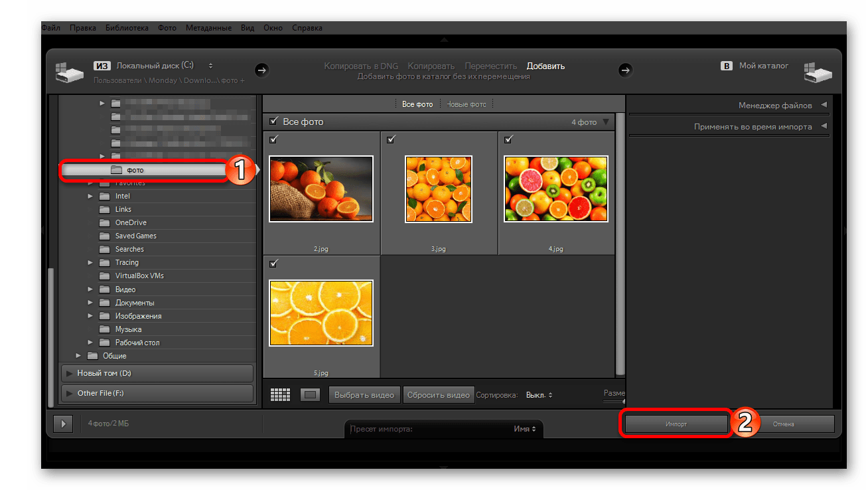
Task: Open the Файл menu
Action: tap(50, 28)
